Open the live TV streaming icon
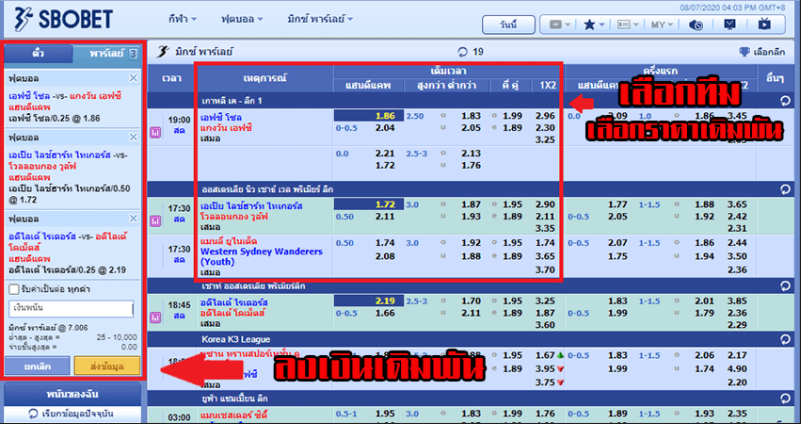Image resolution: width=801 pixels, height=424 pixels. 764,24
